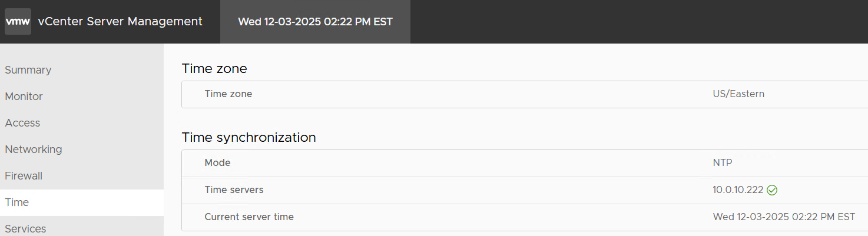868x236 pixels.
Task: Open the Summary sidebar section
Action: point(28,70)
